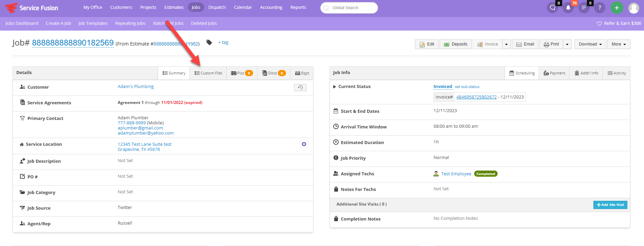
Task: Open the Customers menu
Action: (121, 7)
